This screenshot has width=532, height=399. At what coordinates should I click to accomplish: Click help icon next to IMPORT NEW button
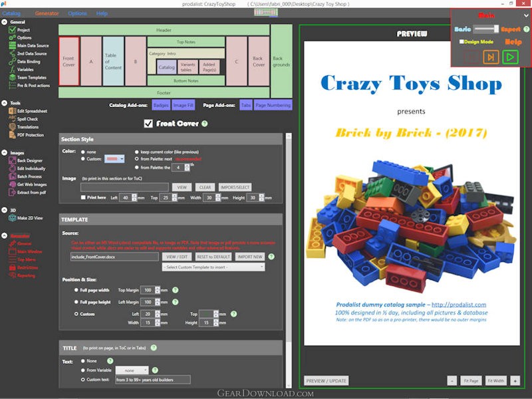[x=271, y=257]
